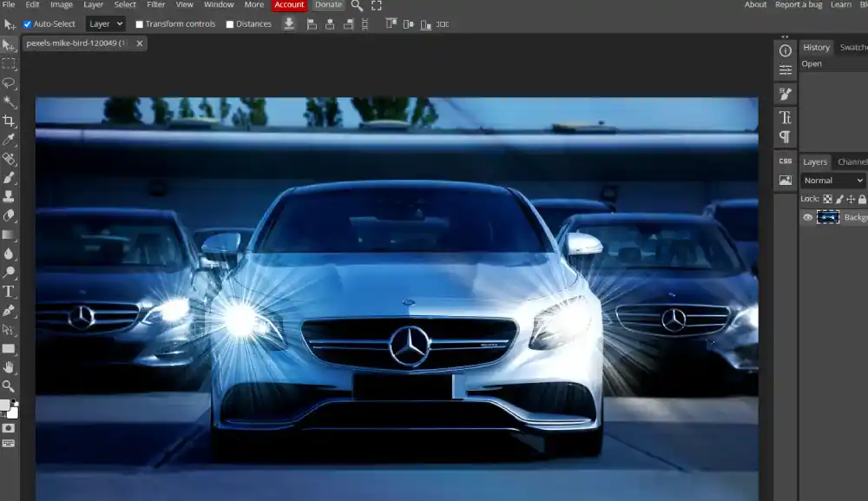Open the Character panel icon
868x501 pixels.
point(785,117)
